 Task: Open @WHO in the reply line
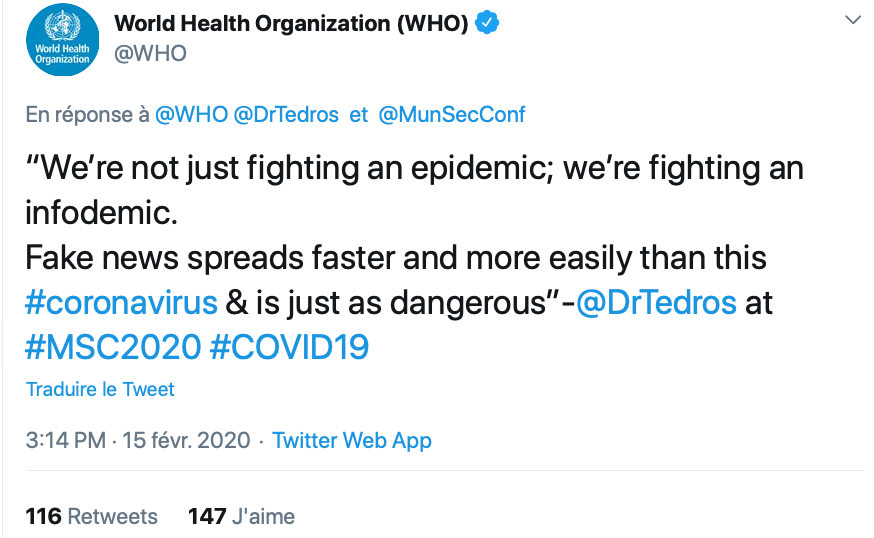191,115
